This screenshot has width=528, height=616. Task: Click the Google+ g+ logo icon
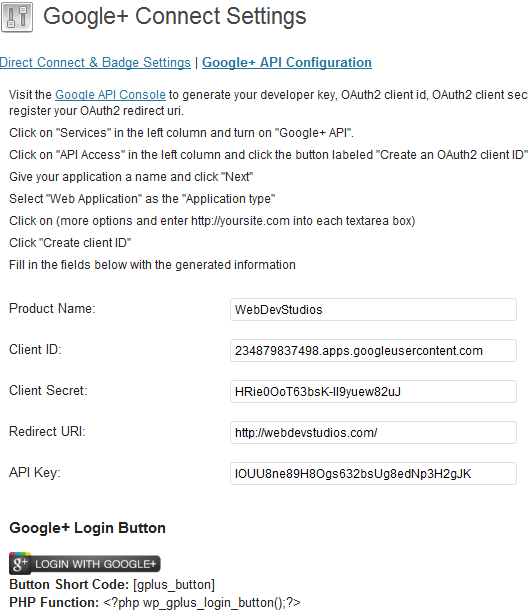(20, 564)
